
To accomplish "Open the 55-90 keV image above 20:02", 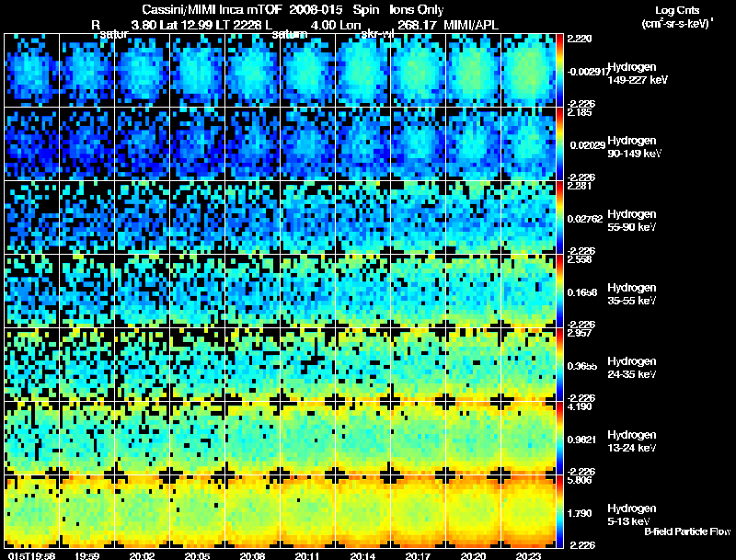I will tap(142, 218).
